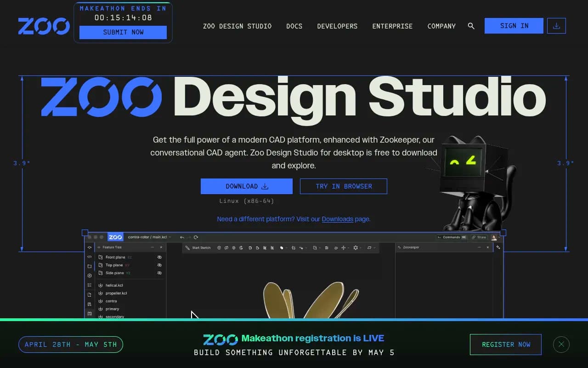Open the Docs nav item
This screenshot has width=588, height=368.
(294, 26)
